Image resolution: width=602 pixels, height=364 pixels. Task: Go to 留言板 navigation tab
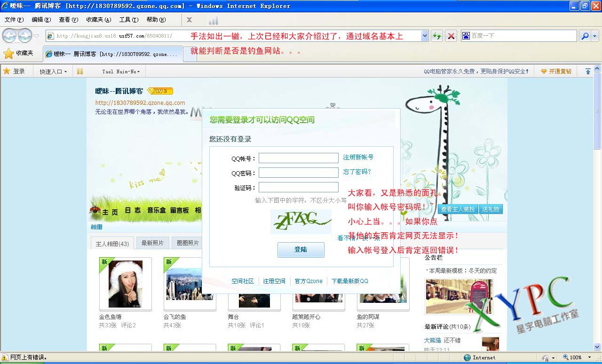tap(180, 210)
